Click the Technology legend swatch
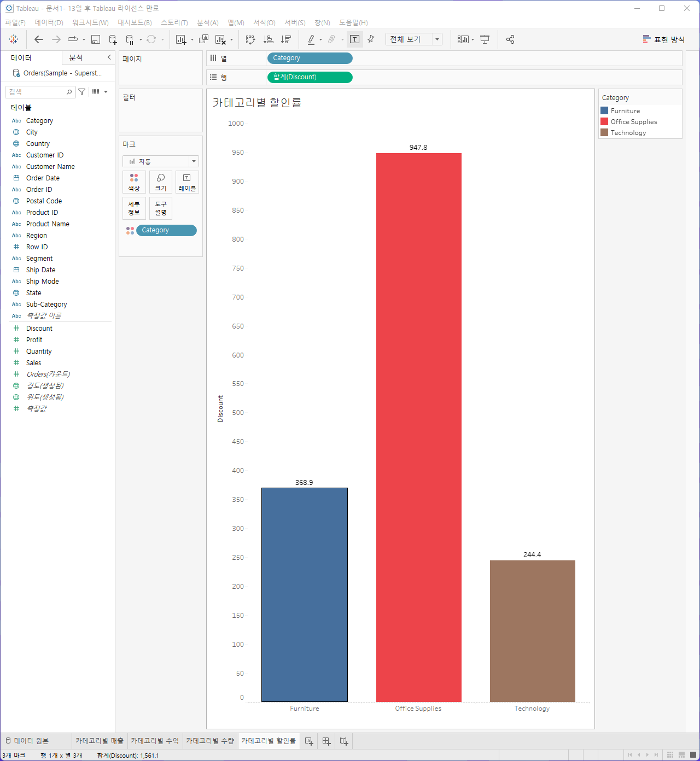This screenshot has height=761, width=700. (x=604, y=132)
